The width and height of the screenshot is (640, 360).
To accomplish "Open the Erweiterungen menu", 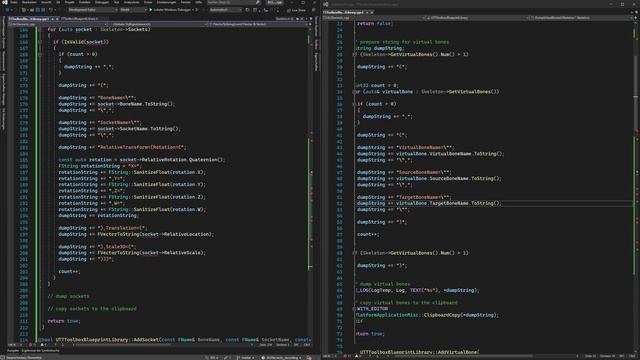I will coord(167,2).
